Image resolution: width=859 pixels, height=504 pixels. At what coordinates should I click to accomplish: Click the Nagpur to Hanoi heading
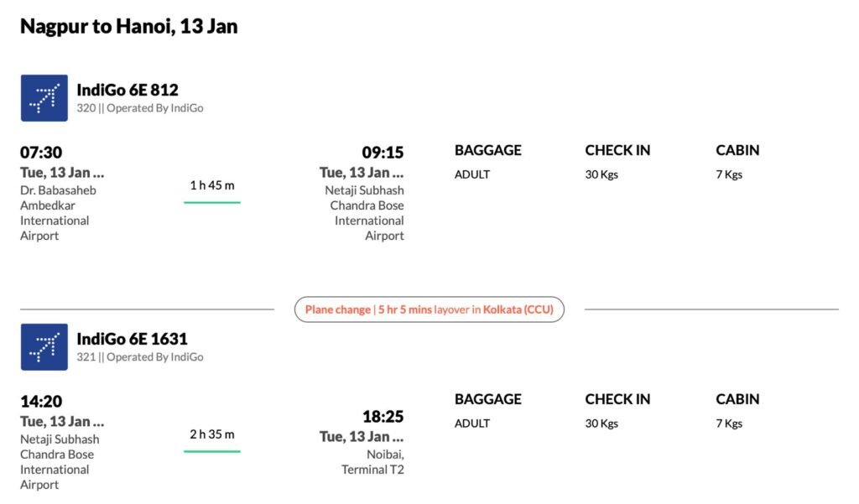[x=128, y=26]
